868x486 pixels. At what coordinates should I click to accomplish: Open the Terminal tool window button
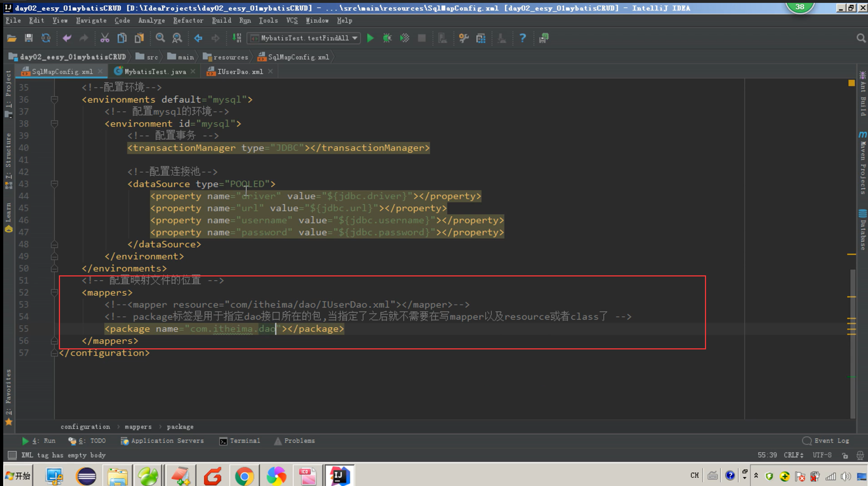(240, 441)
